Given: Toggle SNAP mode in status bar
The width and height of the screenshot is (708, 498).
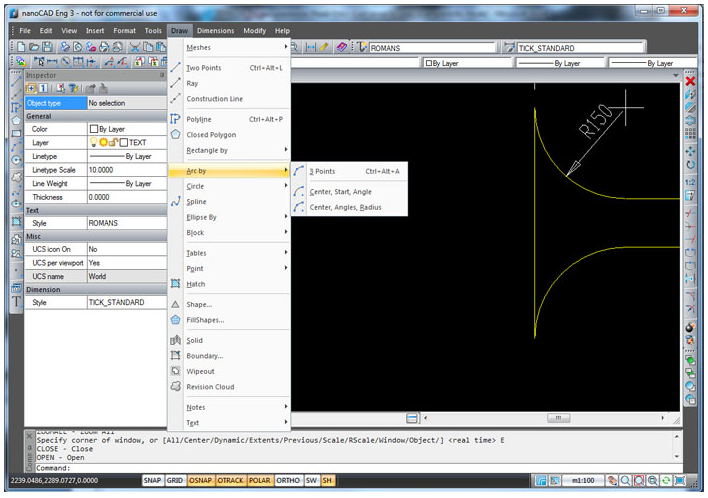Looking at the screenshot, I should pos(152,480).
